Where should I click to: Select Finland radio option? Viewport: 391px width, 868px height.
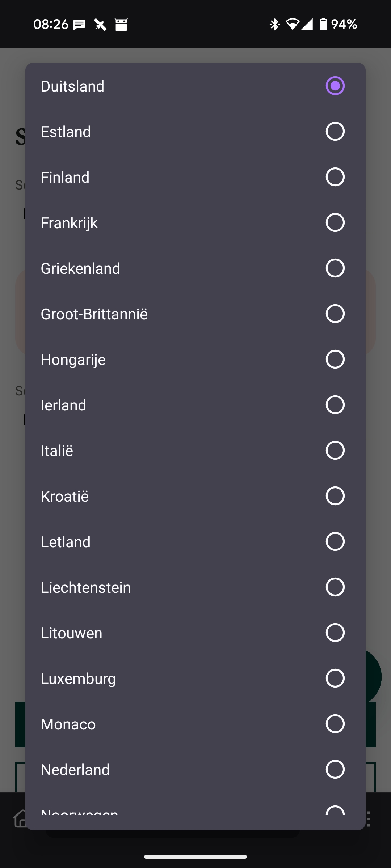335,177
